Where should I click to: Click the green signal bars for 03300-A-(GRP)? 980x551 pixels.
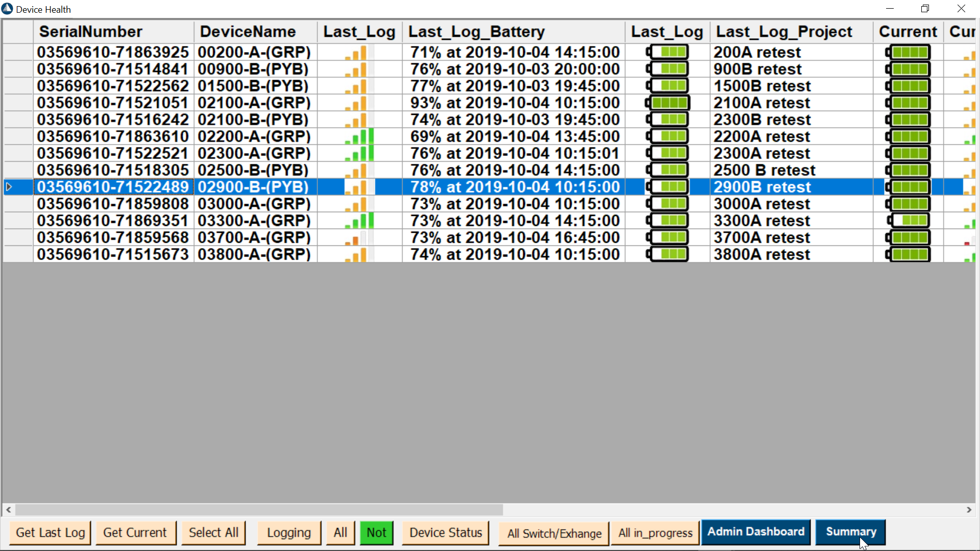[360, 221]
